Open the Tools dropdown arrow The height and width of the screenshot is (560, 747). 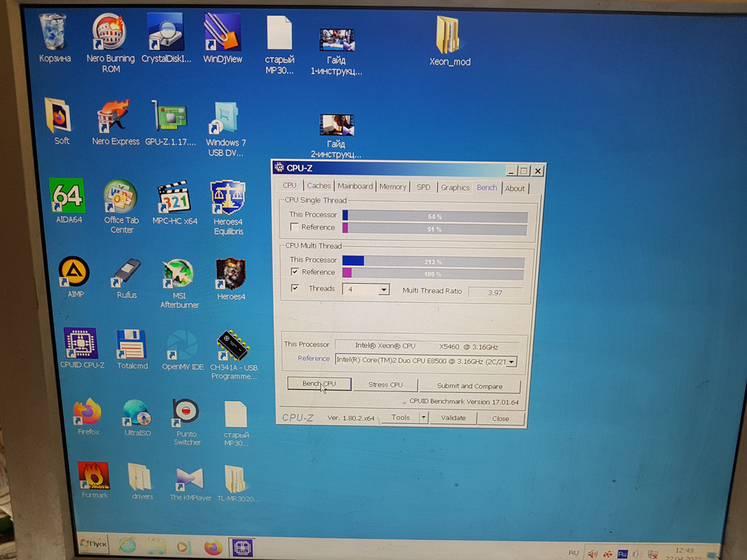click(x=423, y=418)
